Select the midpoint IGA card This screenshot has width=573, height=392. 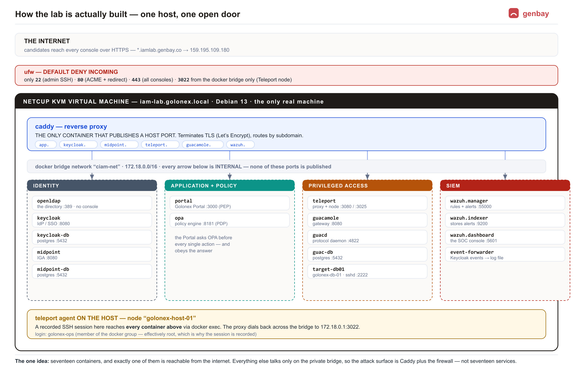click(92, 255)
